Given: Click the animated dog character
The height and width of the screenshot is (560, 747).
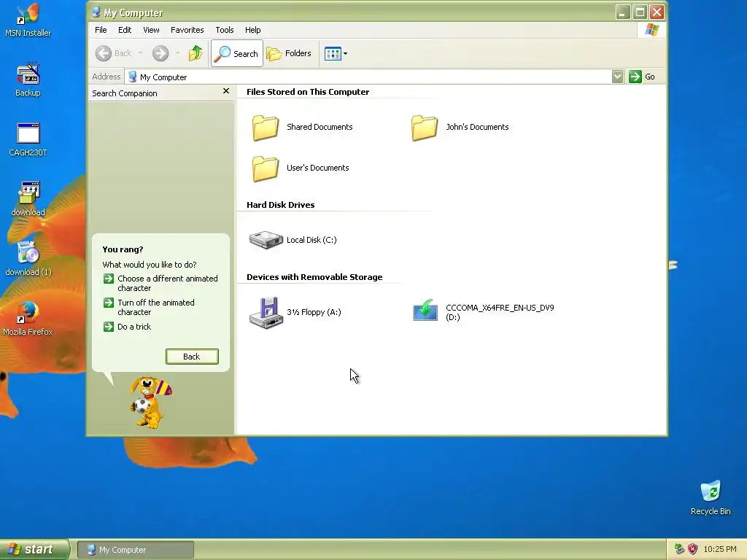Looking at the screenshot, I should 150,402.
